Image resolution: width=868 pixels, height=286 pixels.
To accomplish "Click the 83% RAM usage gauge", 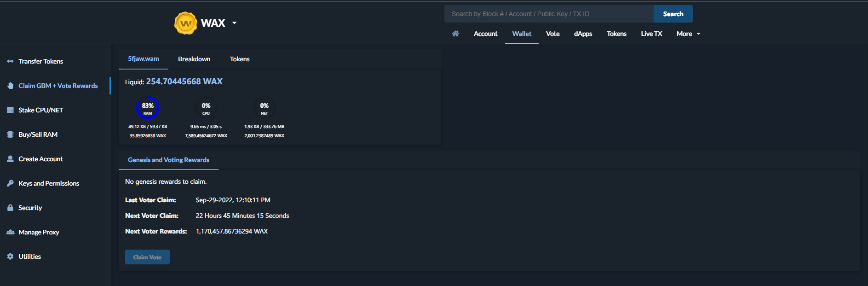I will click(148, 108).
